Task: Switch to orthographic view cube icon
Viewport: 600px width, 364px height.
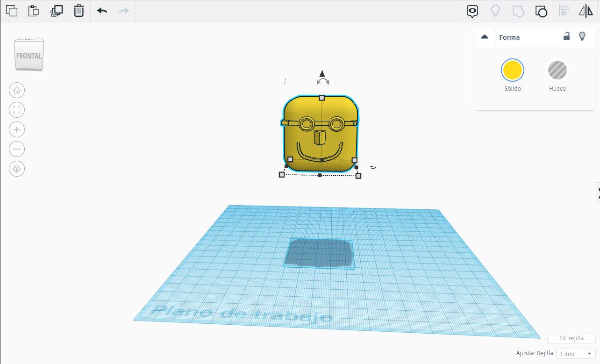Action: click(17, 169)
